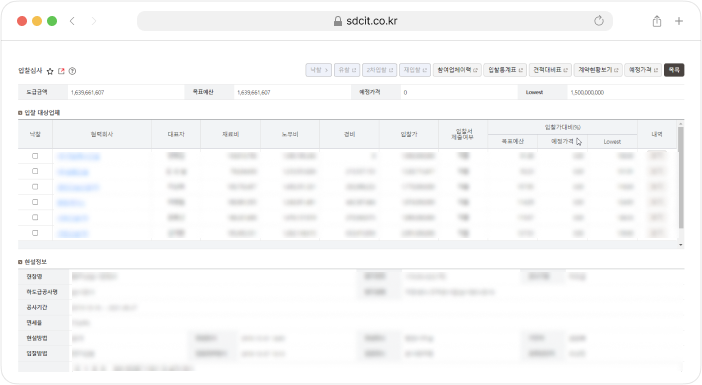This screenshot has width=702, height=385.
Task: Click the 노무비 column header
Action: point(290,134)
